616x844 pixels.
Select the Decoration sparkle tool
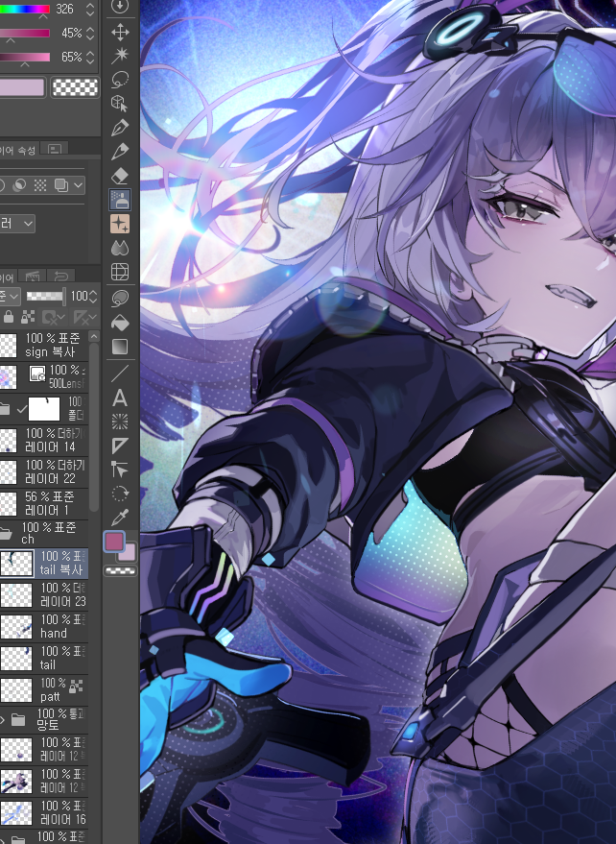pos(119,224)
